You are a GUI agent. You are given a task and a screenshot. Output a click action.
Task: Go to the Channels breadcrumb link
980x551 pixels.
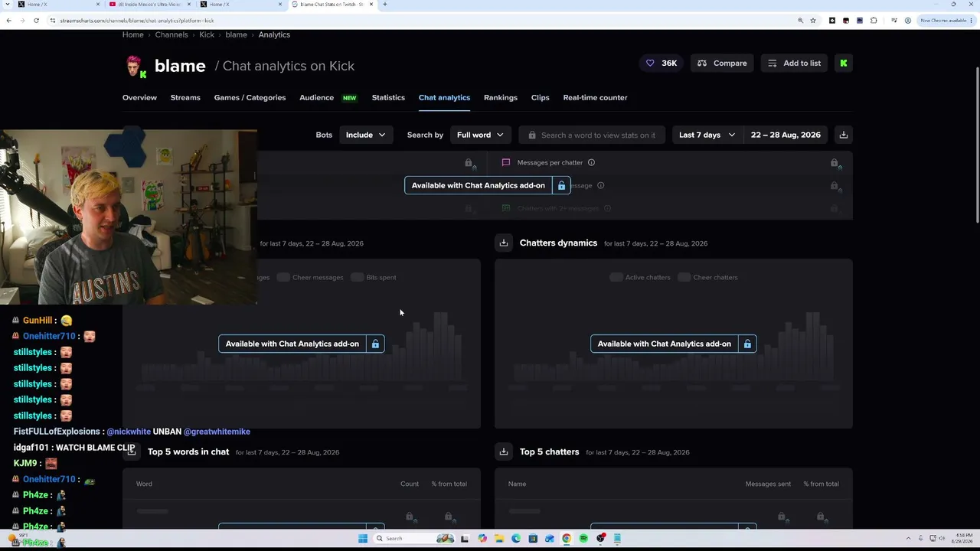click(x=171, y=34)
